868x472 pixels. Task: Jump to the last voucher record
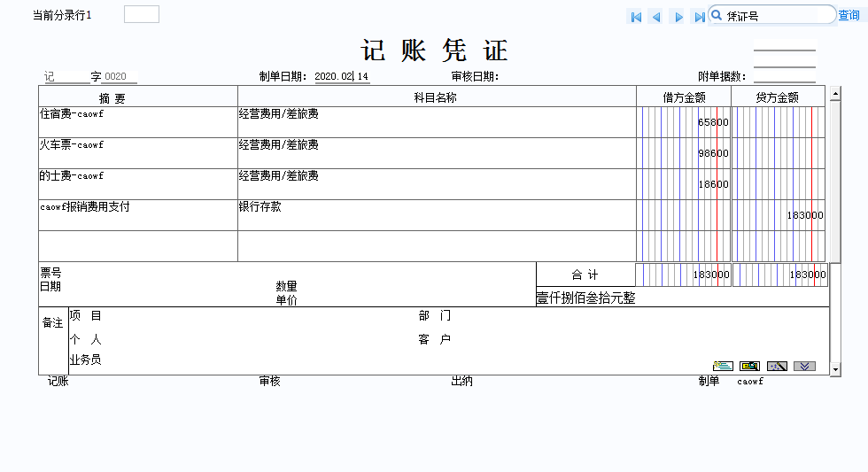(700, 17)
